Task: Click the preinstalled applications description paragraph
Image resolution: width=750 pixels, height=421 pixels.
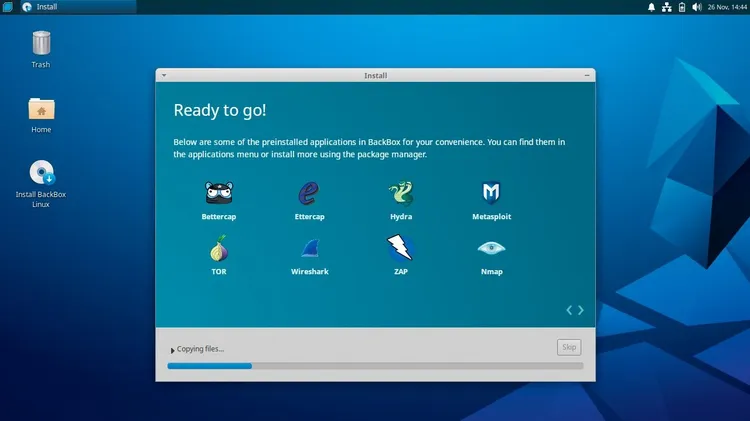Action: [x=369, y=148]
